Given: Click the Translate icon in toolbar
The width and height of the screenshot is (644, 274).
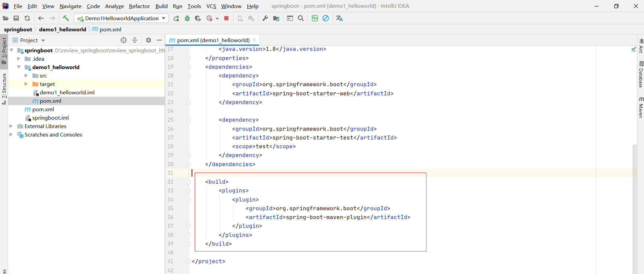Looking at the screenshot, I should [x=339, y=18].
